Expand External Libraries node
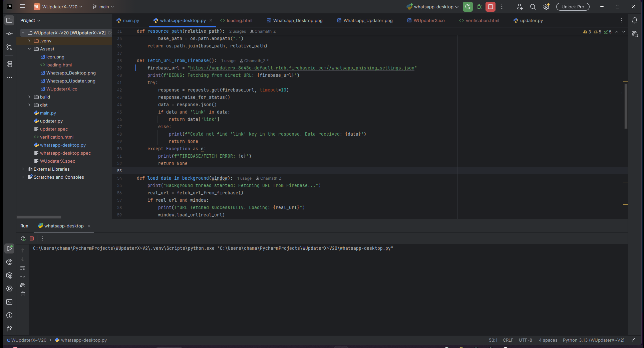The image size is (644, 348). 23,169
